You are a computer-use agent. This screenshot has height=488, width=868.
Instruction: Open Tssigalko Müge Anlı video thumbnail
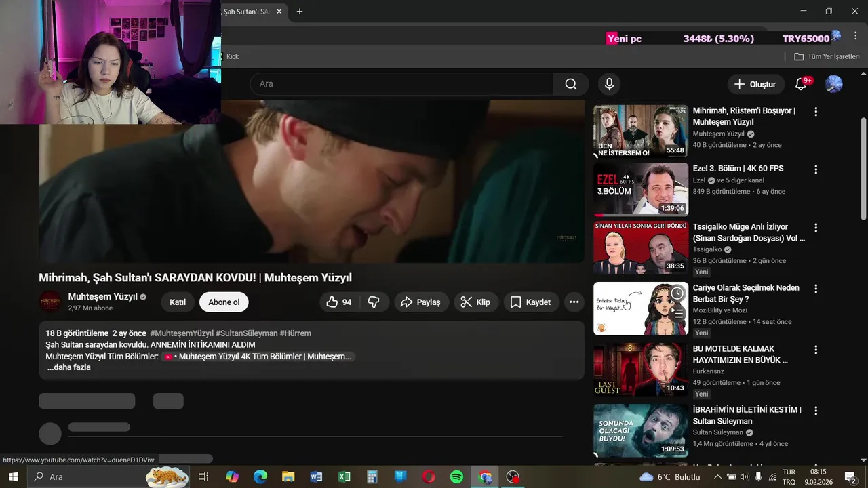tap(641, 247)
